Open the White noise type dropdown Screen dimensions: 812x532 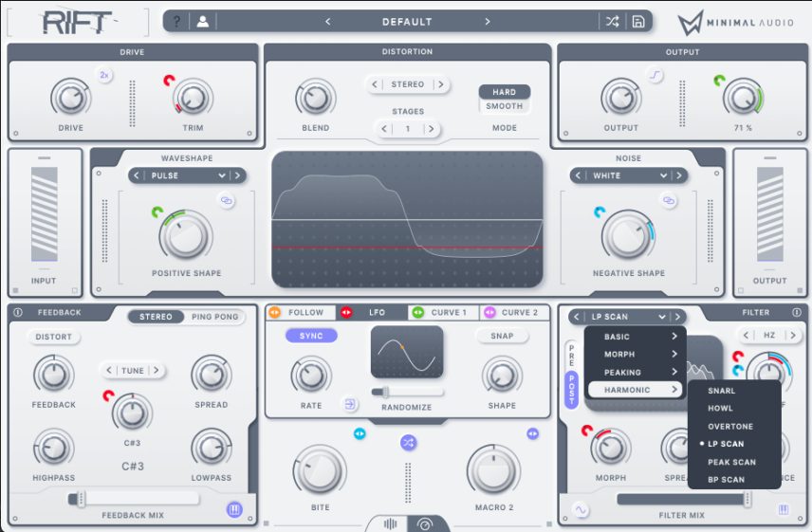point(629,175)
